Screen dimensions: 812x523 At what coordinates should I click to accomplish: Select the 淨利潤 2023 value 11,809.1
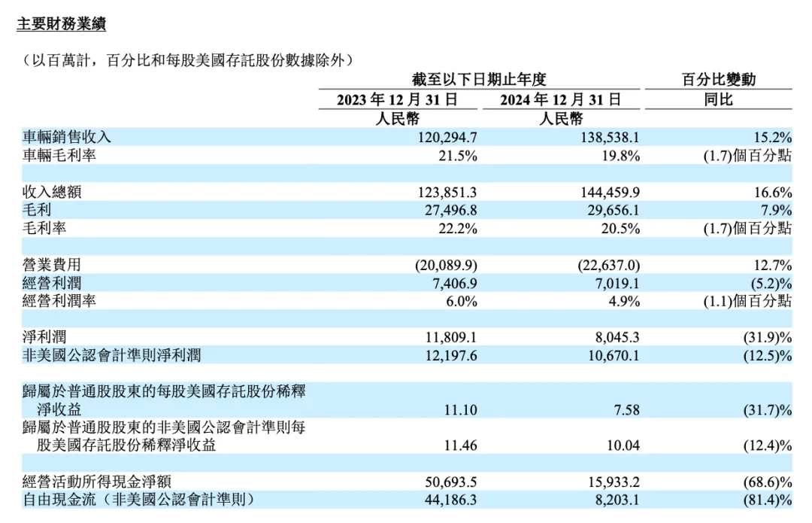[451, 337]
